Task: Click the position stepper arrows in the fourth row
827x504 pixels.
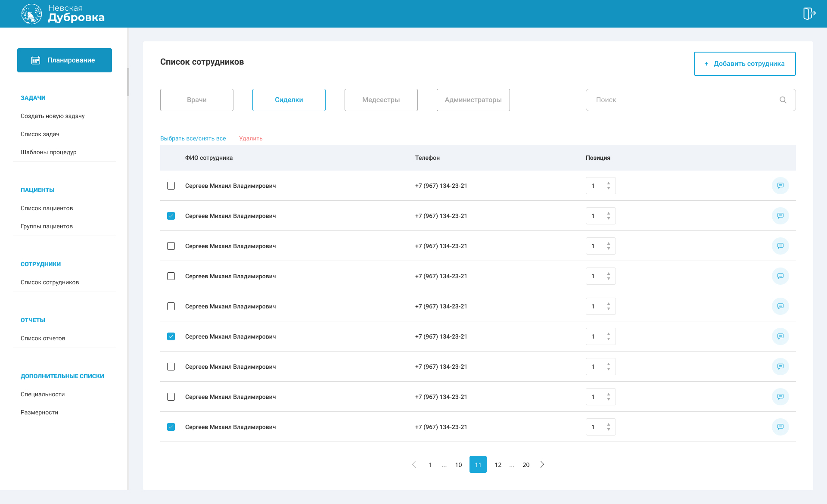Action: click(x=609, y=276)
